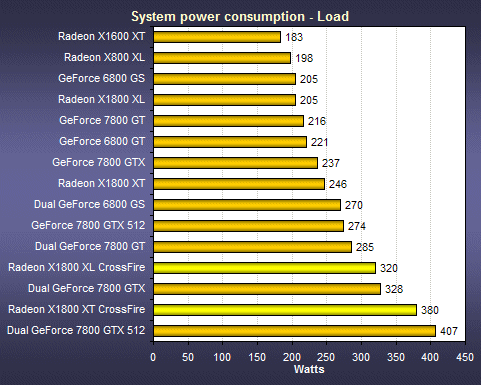Click the '300' axis tick label
Image resolution: width=481 pixels, height=385 pixels.
pos(361,357)
